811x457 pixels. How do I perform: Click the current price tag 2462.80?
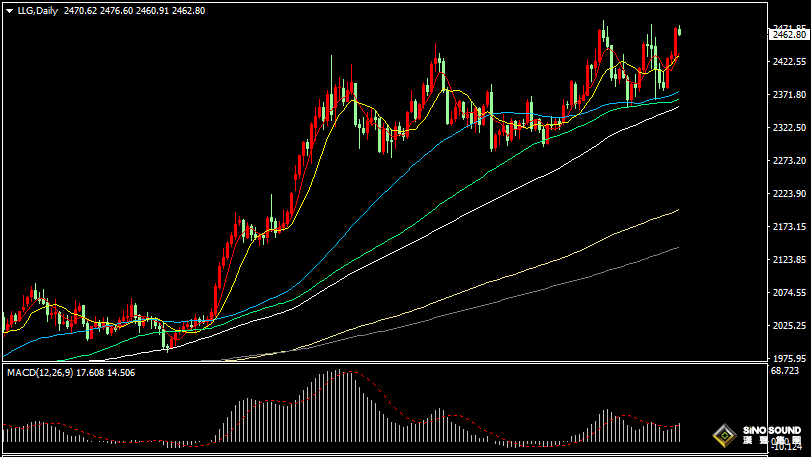click(x=789, y=35)
